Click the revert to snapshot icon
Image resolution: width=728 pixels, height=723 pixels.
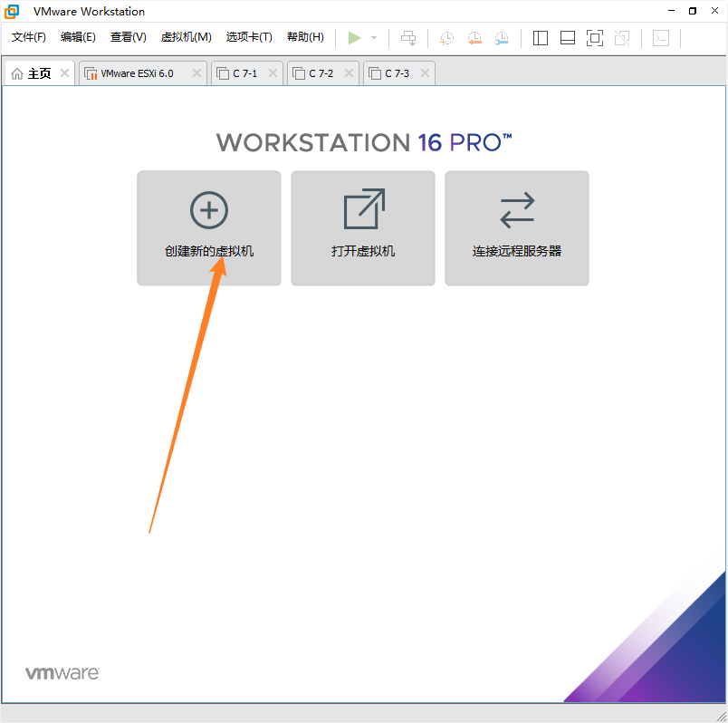474,38
